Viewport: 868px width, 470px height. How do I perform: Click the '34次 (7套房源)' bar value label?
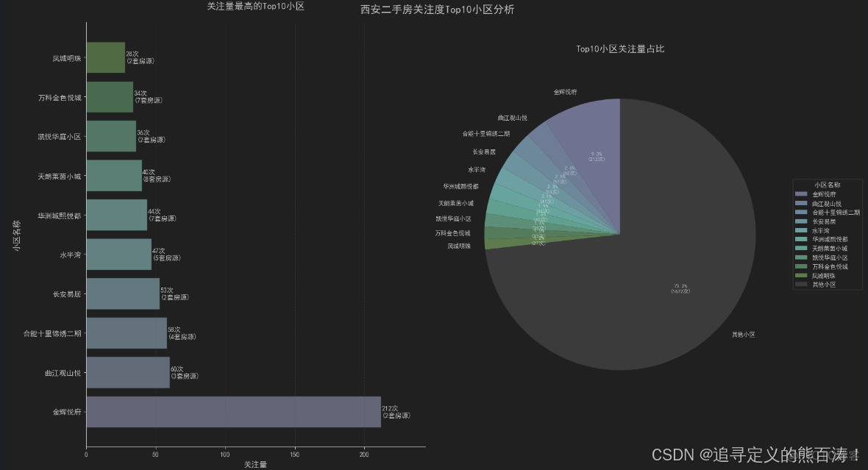coord(148,97)
